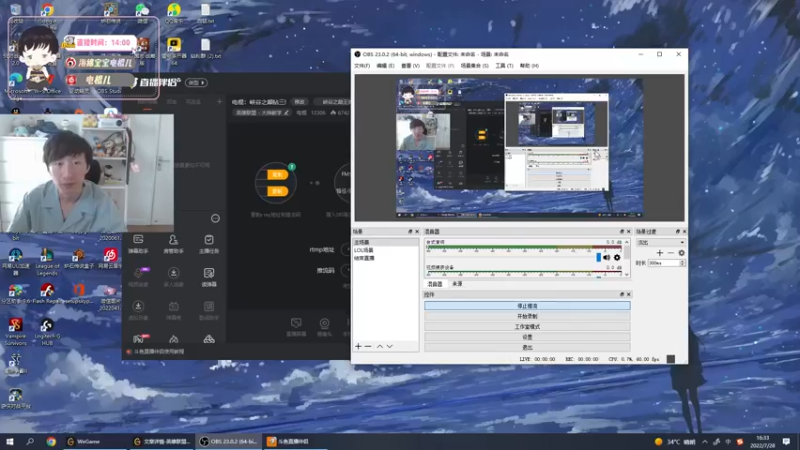Open 斗鱼直播伴侣使用教程 tutorial link
The height and width of the screenshot is (450, 800).
coord(159,352)
